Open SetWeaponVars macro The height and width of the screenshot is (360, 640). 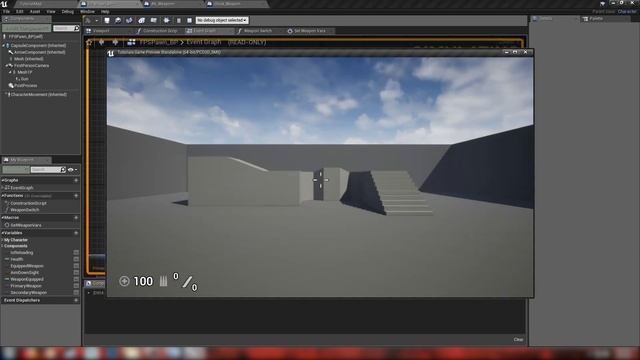pyautogui.click(x=26, y=225)
